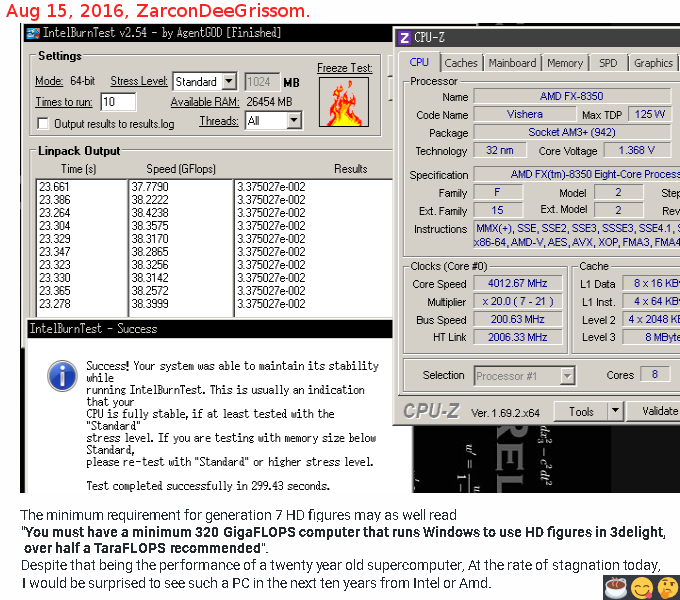Click the 32 nm Technology value
This screenshot has height=600, width=680.
click(500, 150)
